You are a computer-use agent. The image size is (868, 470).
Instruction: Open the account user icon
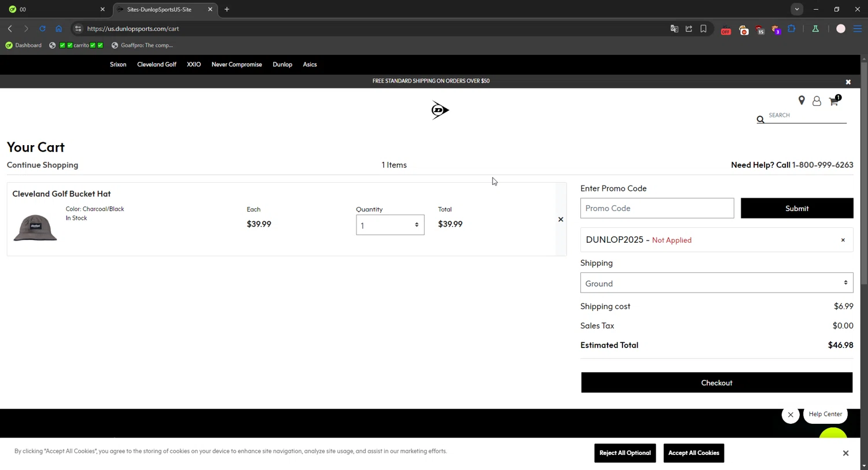(x=816, y=101)
